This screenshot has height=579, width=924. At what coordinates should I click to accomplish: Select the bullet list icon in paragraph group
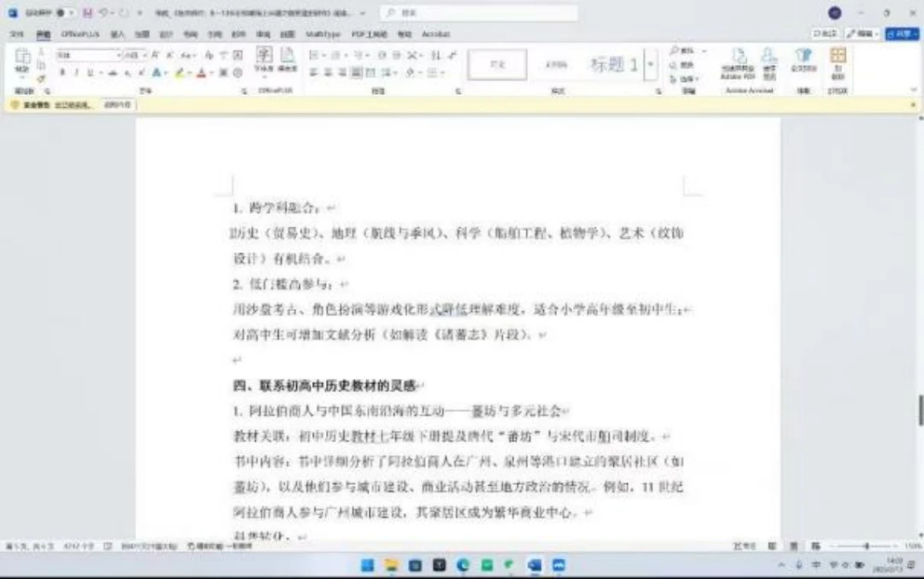pyautogui.click(x=312, y=54)
